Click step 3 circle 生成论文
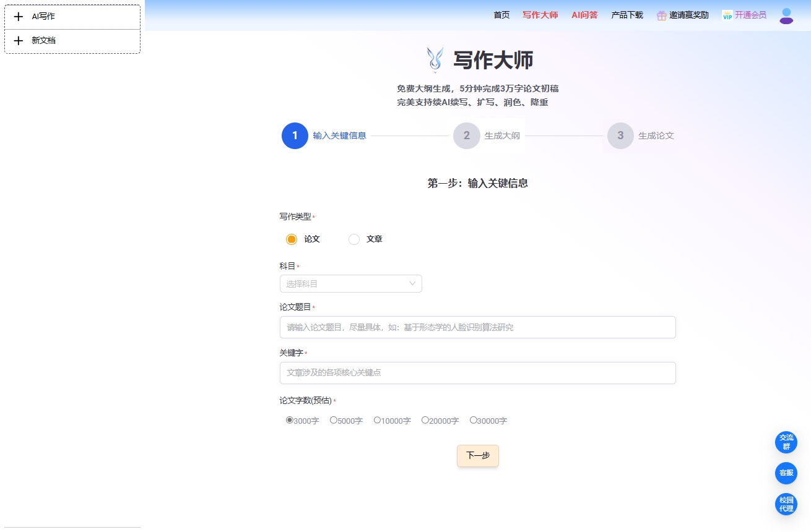 tap(620, 136)
